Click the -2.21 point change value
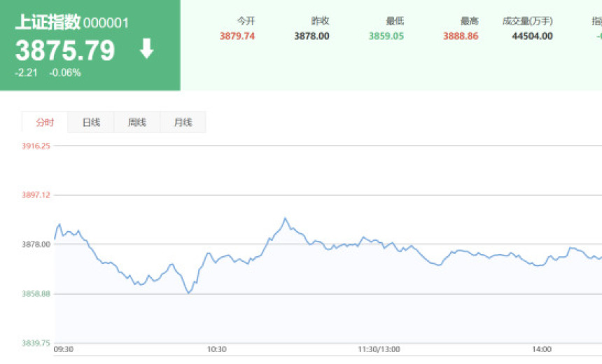602x364 pixels. (26, 73)
